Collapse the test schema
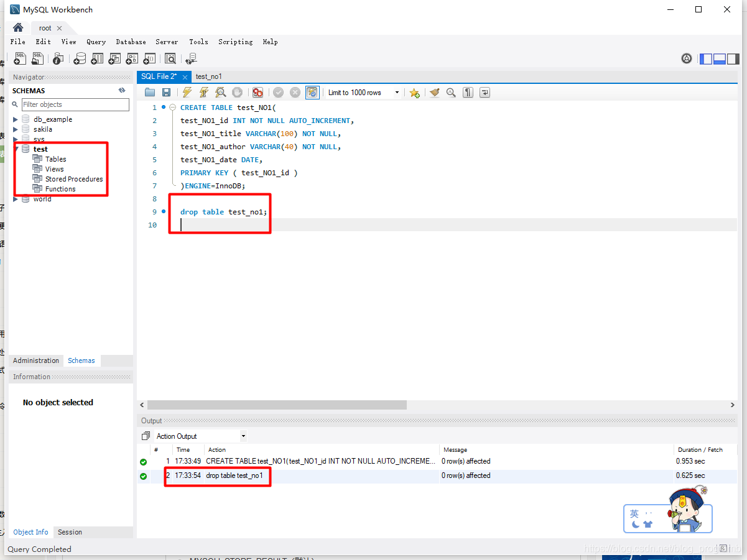Image resolution: width=747 pixels, height=560 pixels. pyautogui.click(x=16, y=149)
